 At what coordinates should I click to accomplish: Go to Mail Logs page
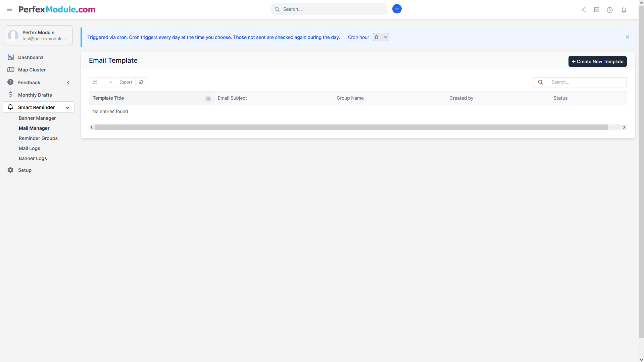30,148
